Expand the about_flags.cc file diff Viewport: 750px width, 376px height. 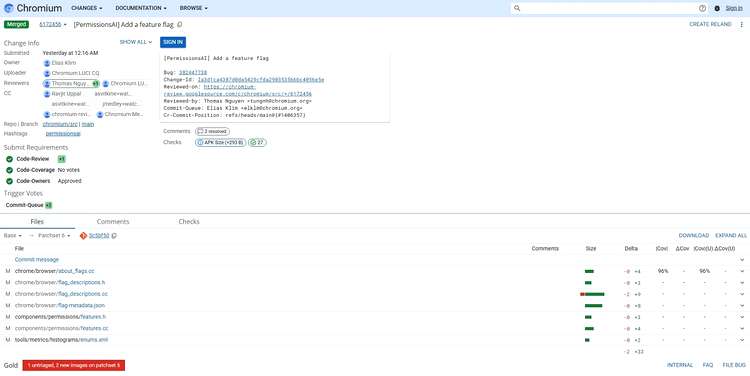pos(742,271)
